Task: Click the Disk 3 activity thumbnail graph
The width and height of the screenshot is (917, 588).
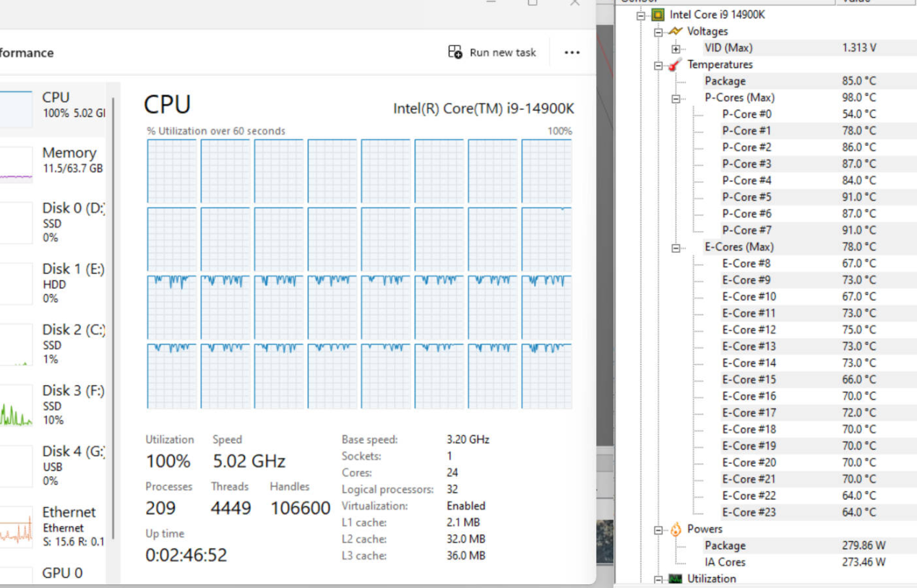Action: click(16, 406)
